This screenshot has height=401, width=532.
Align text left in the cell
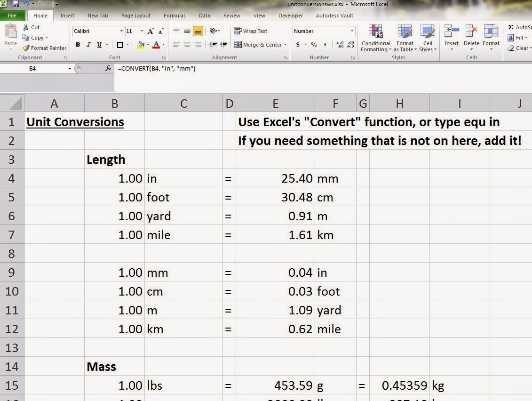(x=176, y=45)
